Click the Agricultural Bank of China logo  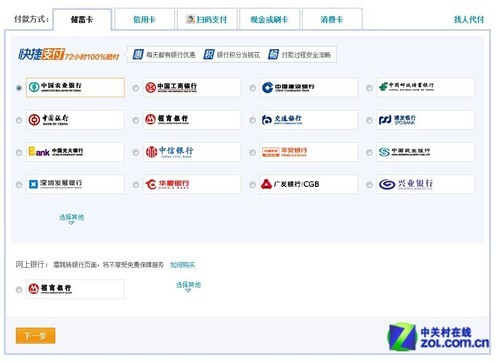75,87
